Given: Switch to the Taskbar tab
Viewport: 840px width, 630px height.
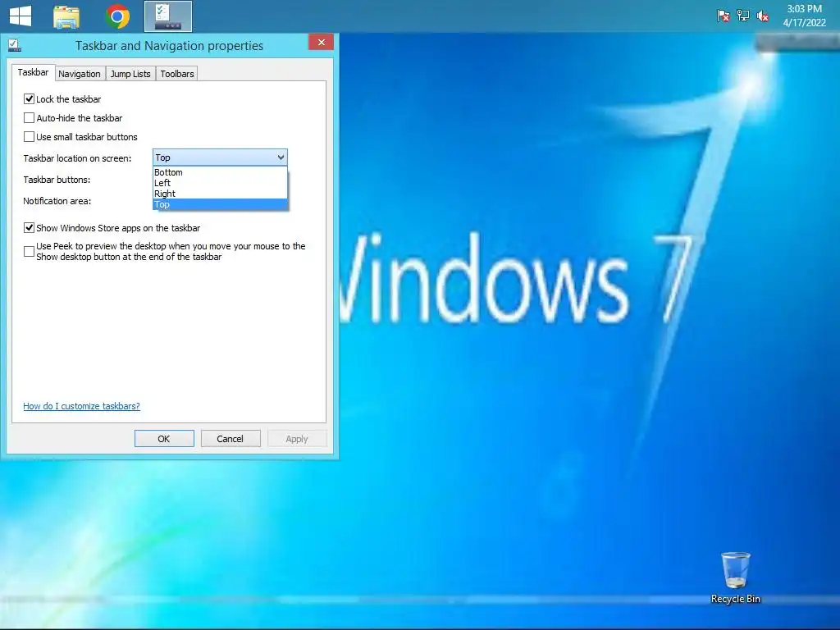Looking at the screenshot, I should 33,72.
